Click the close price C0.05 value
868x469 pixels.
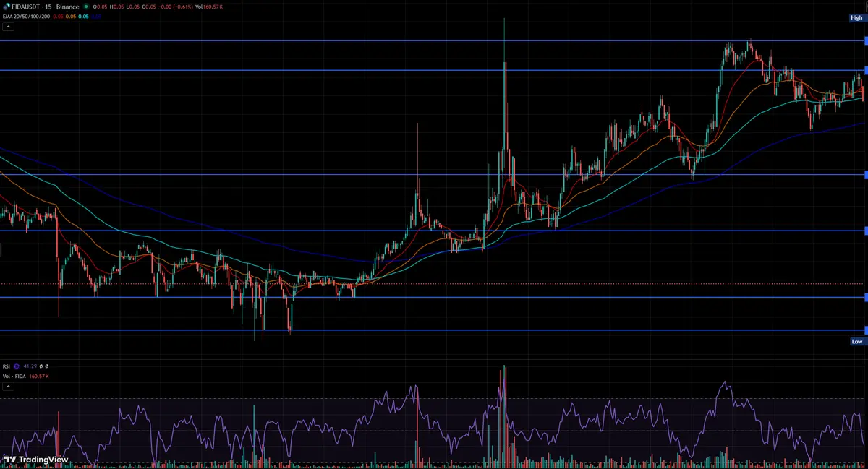pyautogui.click(x=148, y=7)
